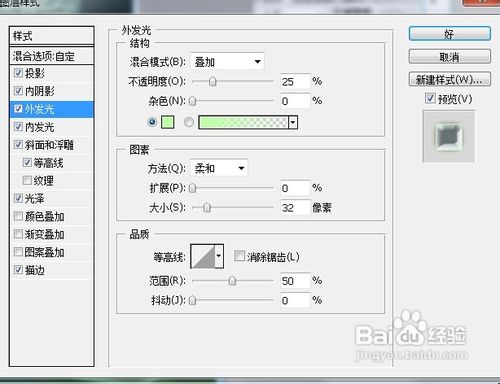The width and height of the screenshot is (500, 384).
Task: Enable the 渐变叠加 gradient overlay checkbox
Action: click(x=18, y=234)
